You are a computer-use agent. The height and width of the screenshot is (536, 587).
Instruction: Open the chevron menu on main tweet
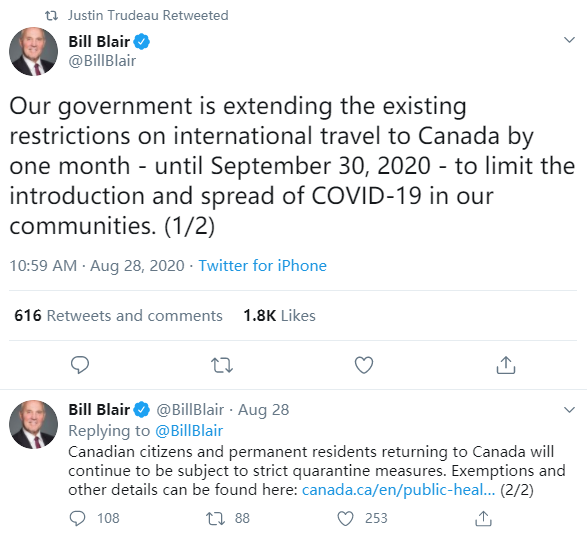(569, 40)
